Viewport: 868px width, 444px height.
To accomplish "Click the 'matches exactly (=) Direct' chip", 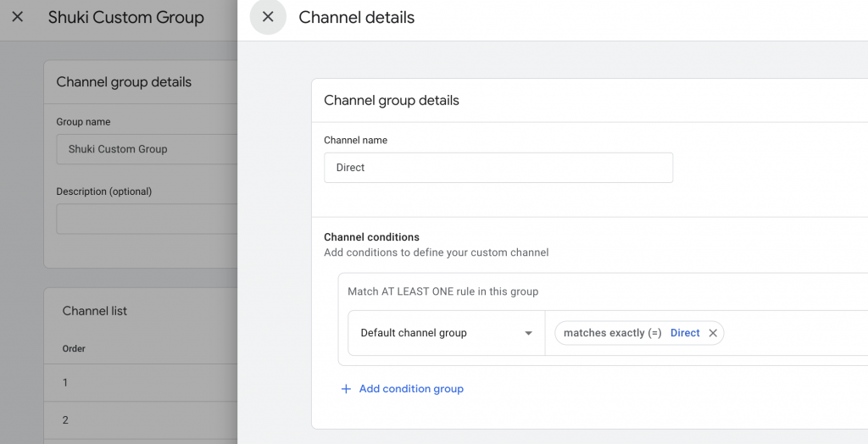I will (639, 333).
